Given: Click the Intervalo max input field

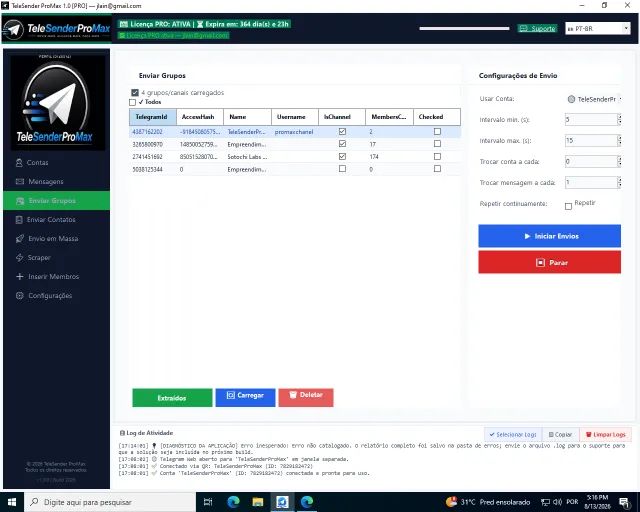Looking at the screenshot, I should pyautogui.click(x=591, y=140).
